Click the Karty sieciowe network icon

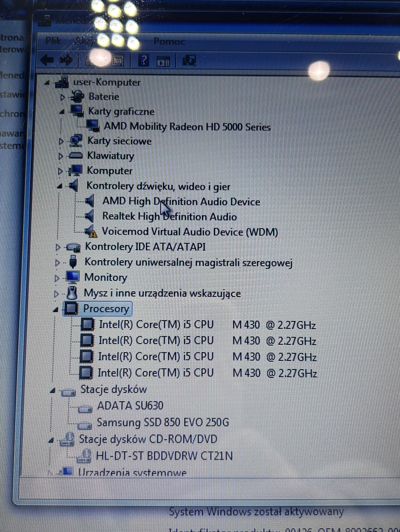click(x=76, y=141)
